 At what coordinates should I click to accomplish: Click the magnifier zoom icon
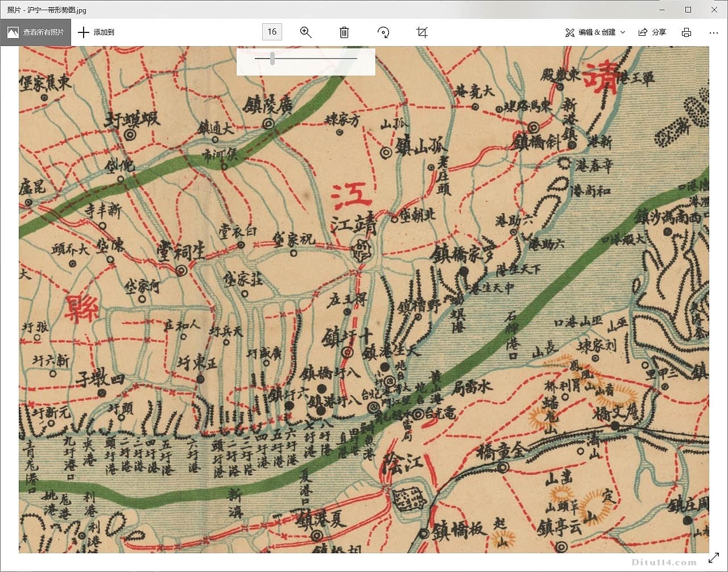[306, 32]
